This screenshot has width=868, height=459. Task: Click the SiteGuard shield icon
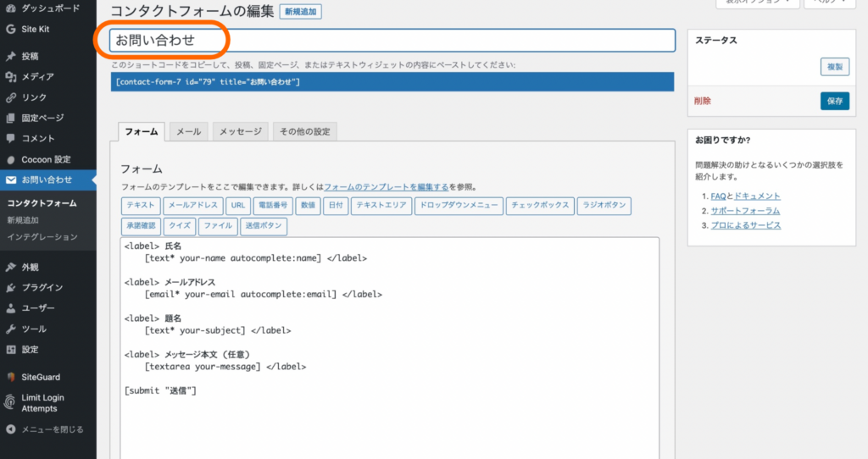coord(10,377)
